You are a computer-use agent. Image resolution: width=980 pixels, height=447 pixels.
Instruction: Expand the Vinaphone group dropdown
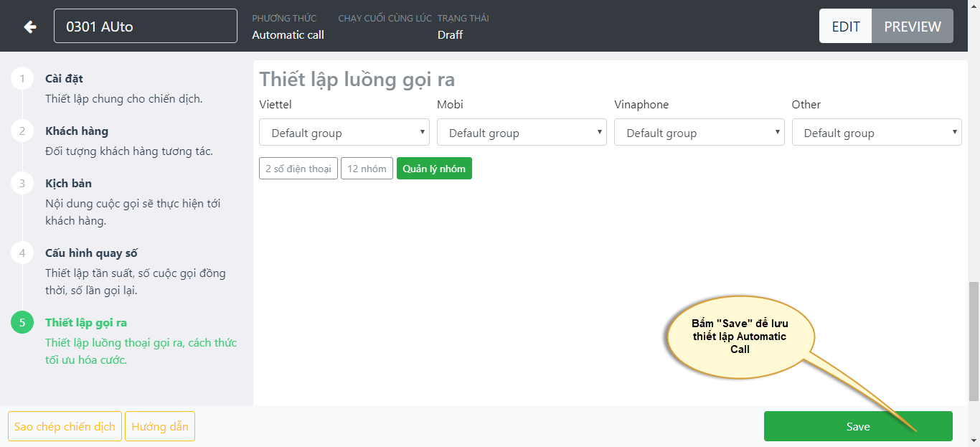[x=699, y=133]
